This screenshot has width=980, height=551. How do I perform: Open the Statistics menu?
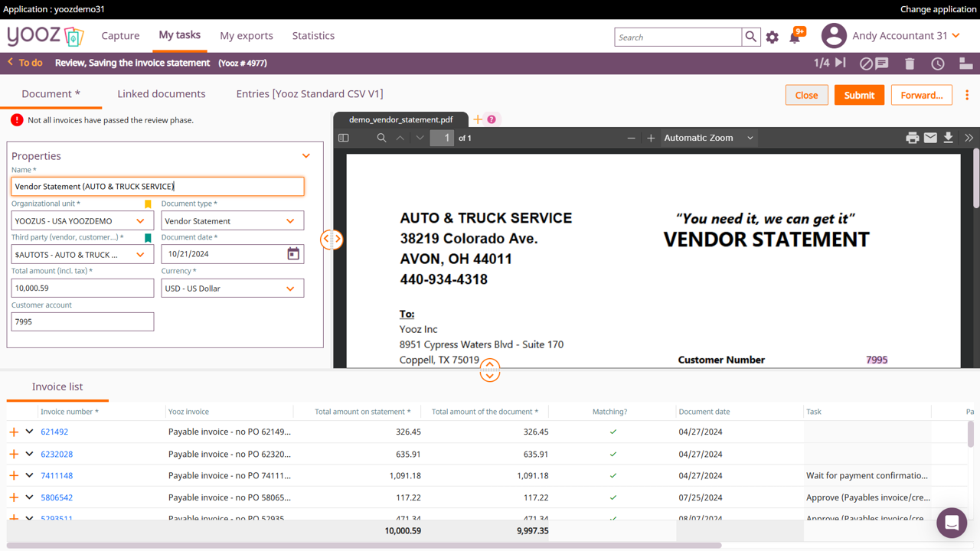pyautogui.click(x=313, y=36)
